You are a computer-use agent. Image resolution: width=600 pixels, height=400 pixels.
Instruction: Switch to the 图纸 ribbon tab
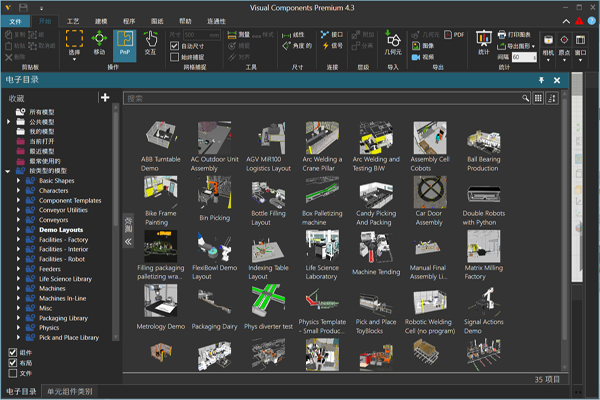157,21
